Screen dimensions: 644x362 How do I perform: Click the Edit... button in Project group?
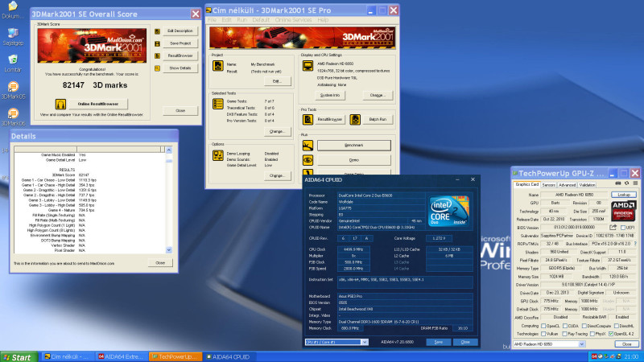click(x=277, y=81)
